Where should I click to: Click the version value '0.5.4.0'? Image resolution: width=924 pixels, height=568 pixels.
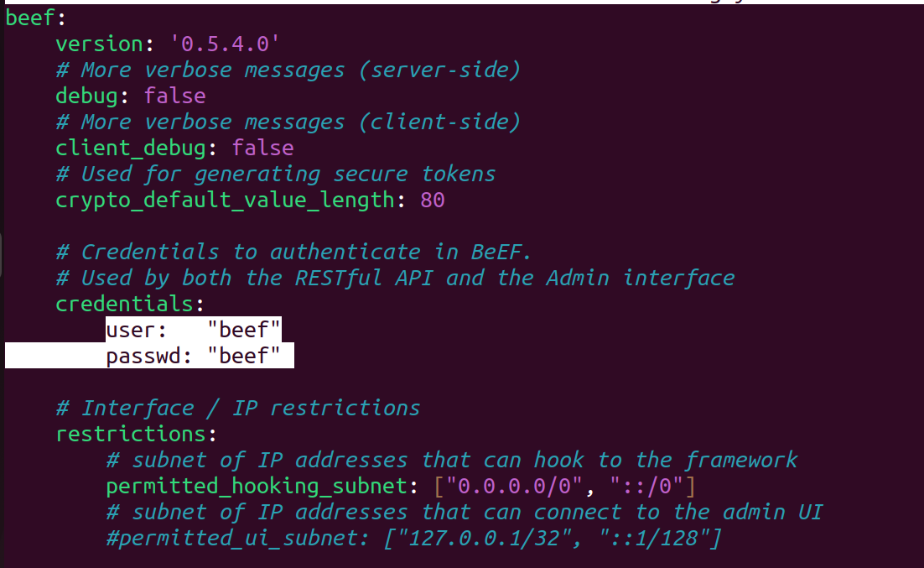[x=225, y=44]
